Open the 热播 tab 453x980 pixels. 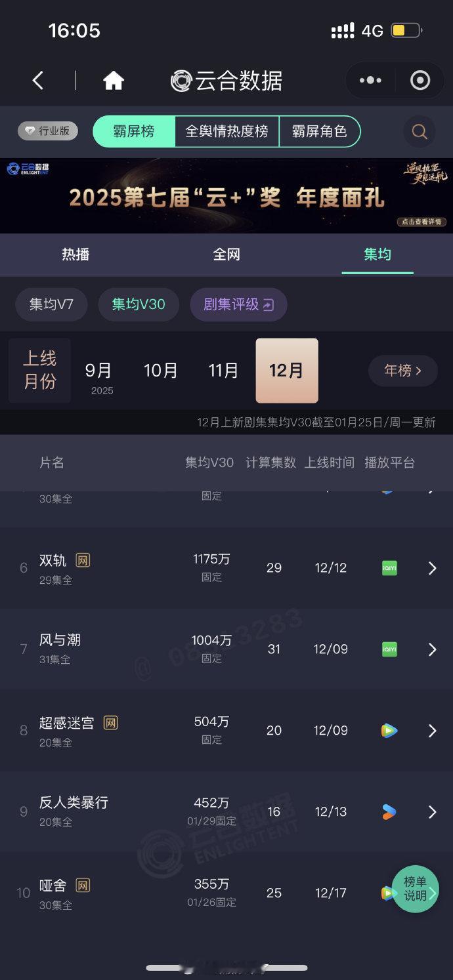click(75, 255)
